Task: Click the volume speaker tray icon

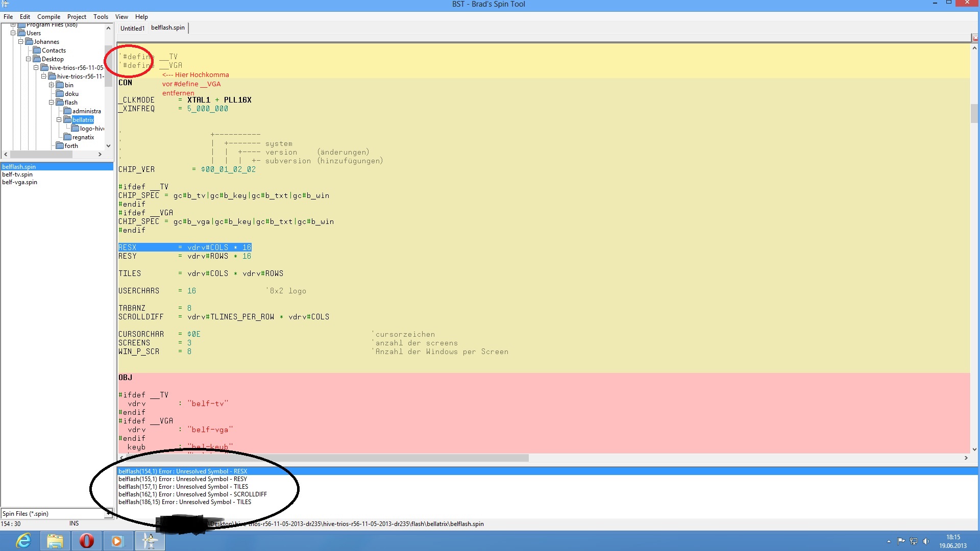Action: coord(926,541)
